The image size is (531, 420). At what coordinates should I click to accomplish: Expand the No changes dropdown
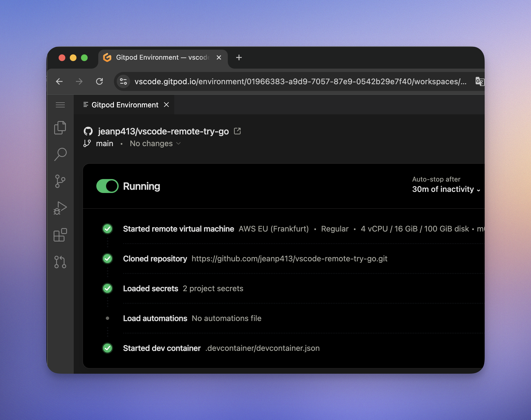pos(156,143)
